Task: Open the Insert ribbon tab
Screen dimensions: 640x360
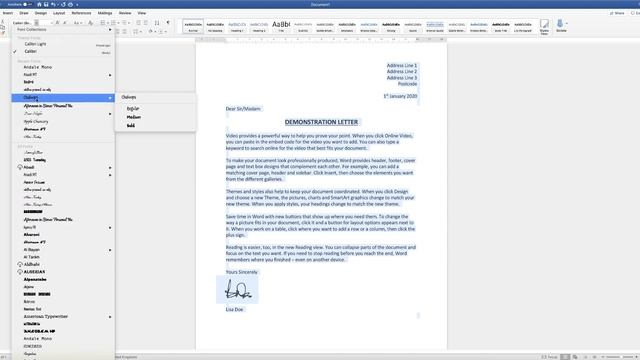Action: [7, 13]
